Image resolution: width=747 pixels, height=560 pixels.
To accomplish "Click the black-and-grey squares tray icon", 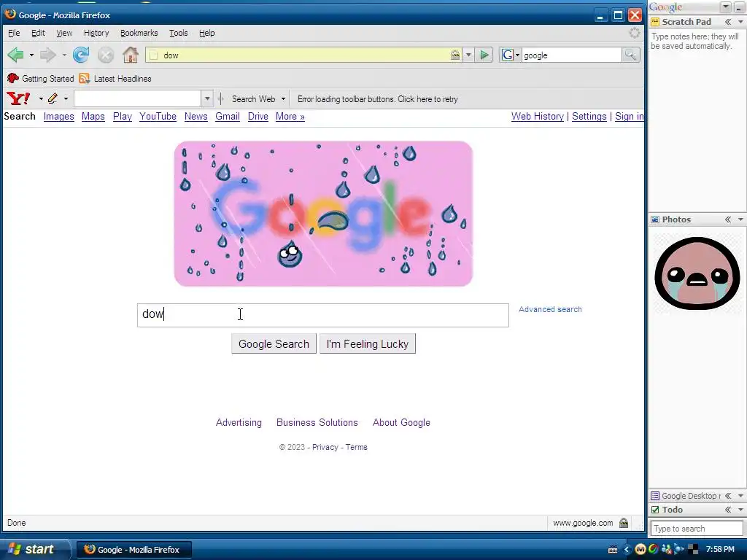I will [693, 550].
